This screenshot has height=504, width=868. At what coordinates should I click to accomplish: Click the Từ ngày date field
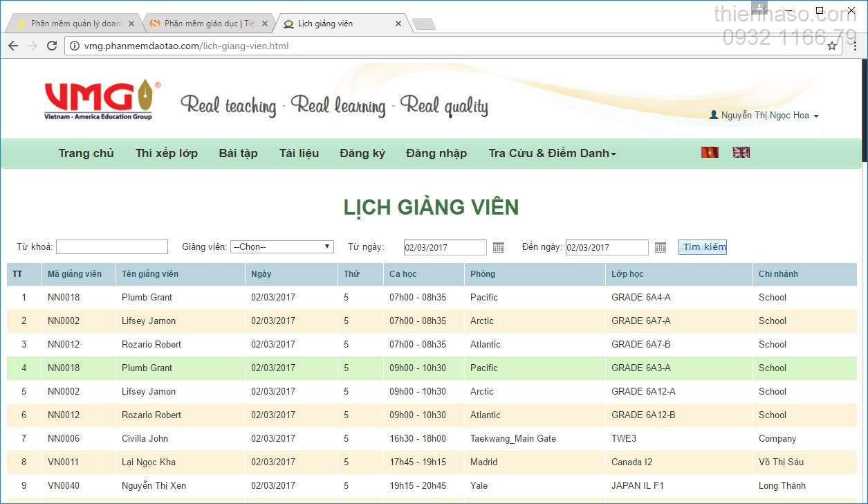445,247
